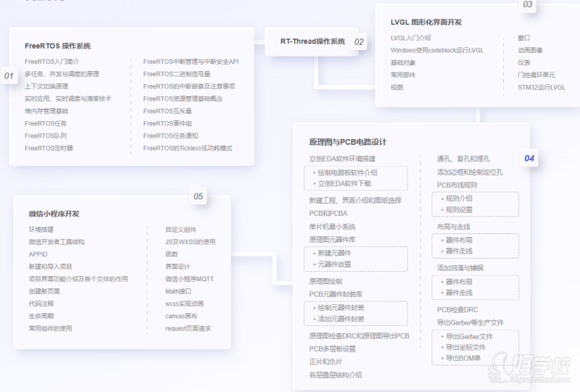Click the LVGL 图形化界面开发 title
The image size is (580, 392).
[426, 22]
